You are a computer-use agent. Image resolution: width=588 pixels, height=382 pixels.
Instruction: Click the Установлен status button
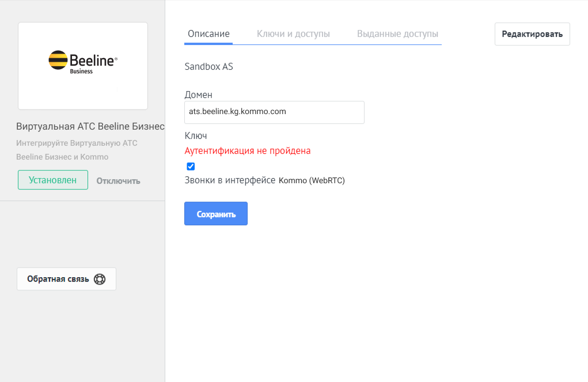click(x=53, y=180)
